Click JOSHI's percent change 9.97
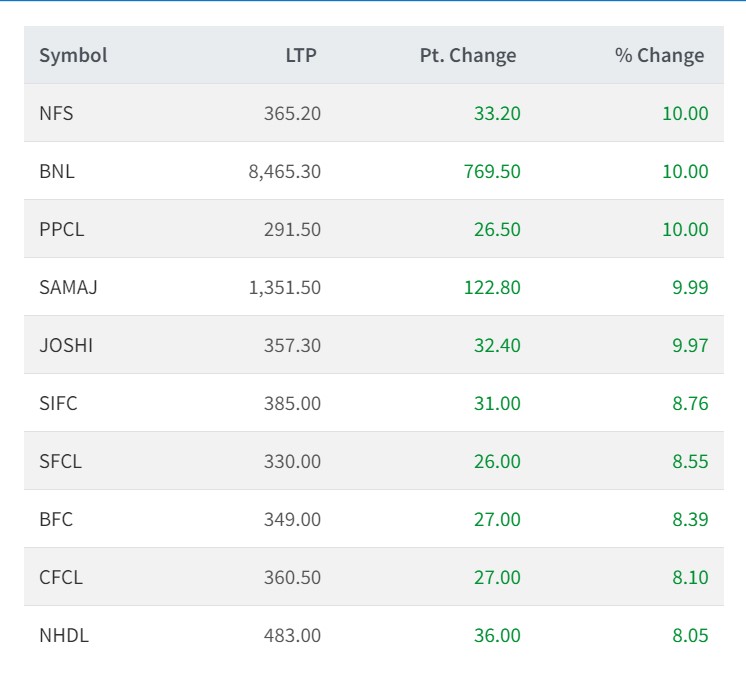This screenshot has width=746, height=685. (x=690, y=345)
